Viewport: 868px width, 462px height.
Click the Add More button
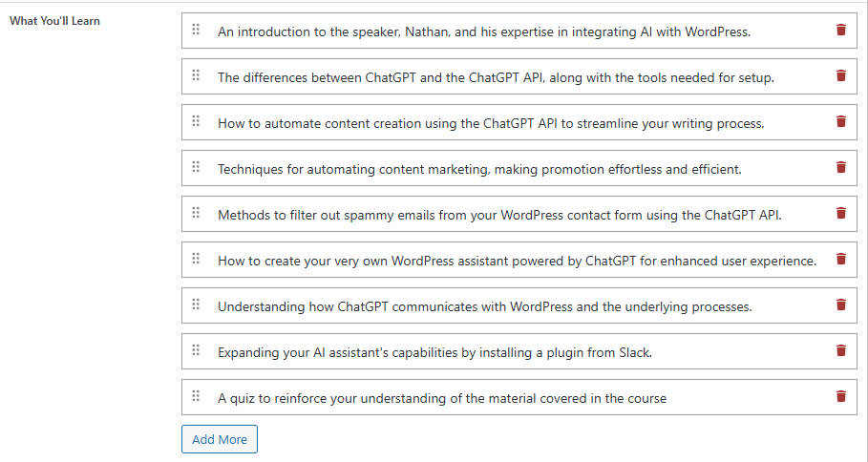[220, 439]
